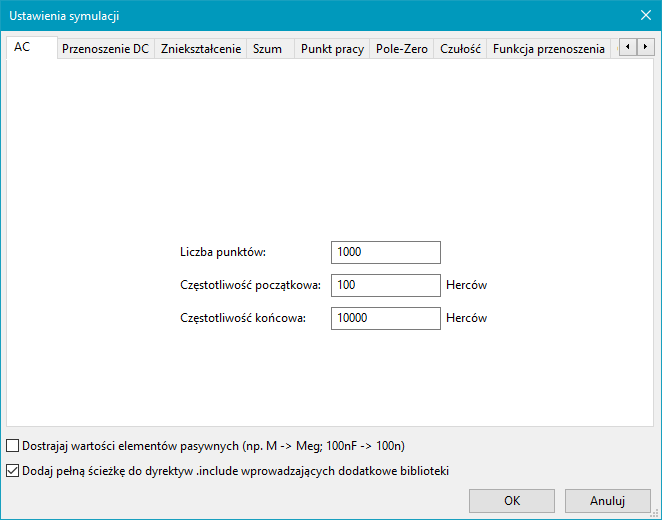Focus the Liczba punktów input field

click(x=385, y=252)
